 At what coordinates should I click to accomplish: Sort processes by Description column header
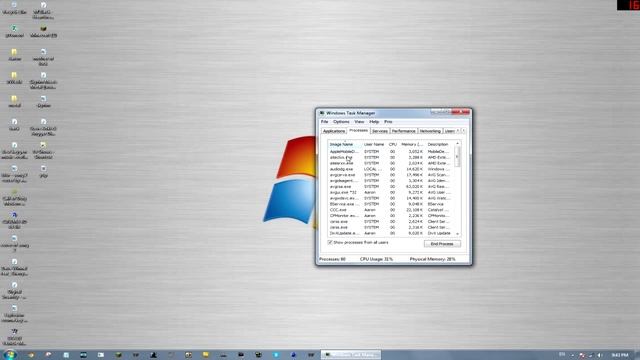click(439, 144)
